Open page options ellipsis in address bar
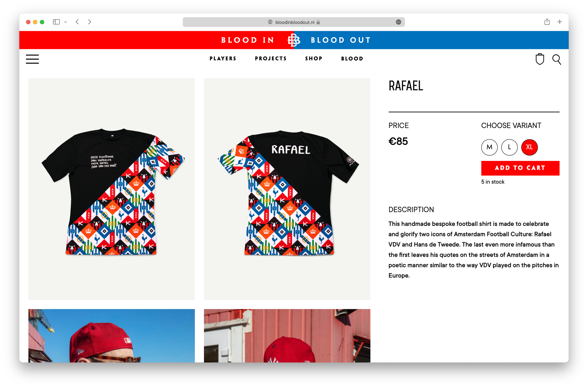This screenshot has height=388, width=588. 398,22
